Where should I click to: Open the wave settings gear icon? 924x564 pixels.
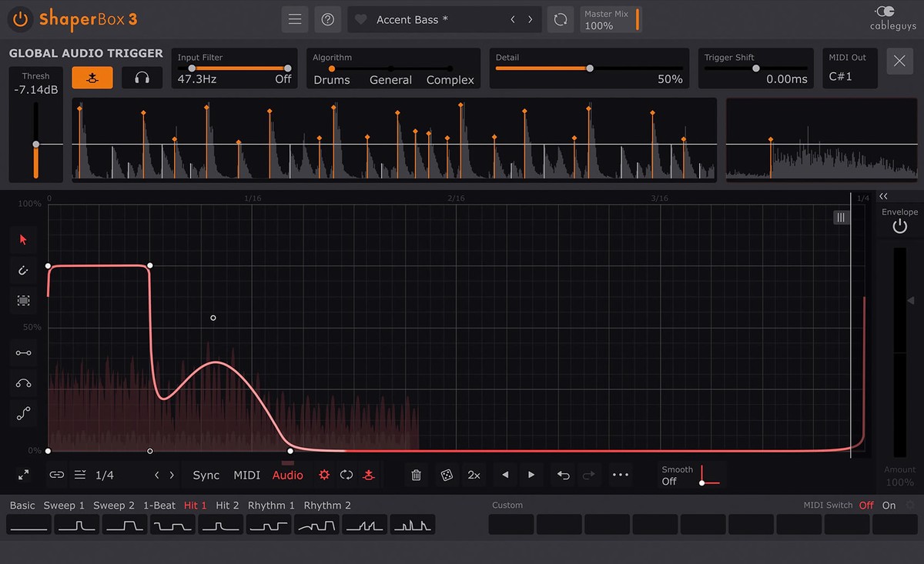(323, 475)
